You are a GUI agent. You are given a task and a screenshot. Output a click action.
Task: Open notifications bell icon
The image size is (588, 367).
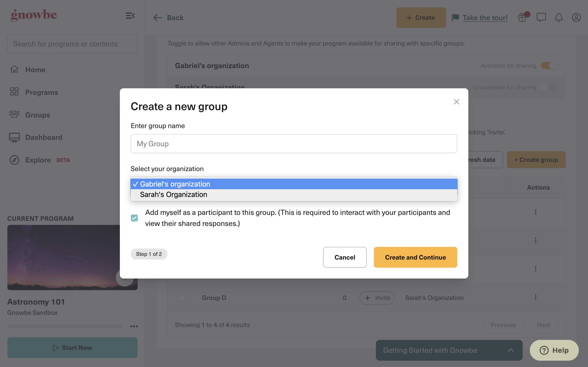559,18
